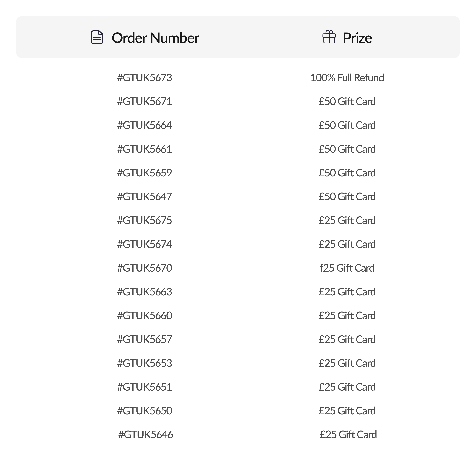Click the f25 Gift Card for #GTUK5670
This screenshot has width=476, height=462.
tap(347, 268)
